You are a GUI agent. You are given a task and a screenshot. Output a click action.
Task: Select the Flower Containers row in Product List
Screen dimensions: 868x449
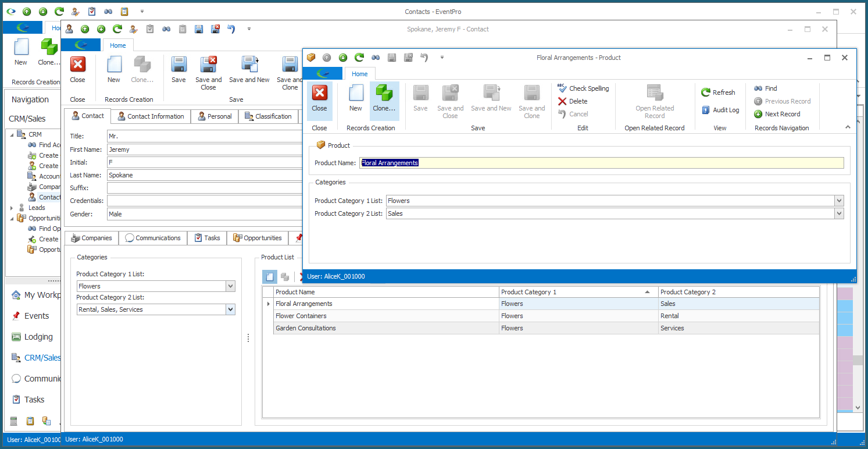pyautogui.click(x=541, y=316)
